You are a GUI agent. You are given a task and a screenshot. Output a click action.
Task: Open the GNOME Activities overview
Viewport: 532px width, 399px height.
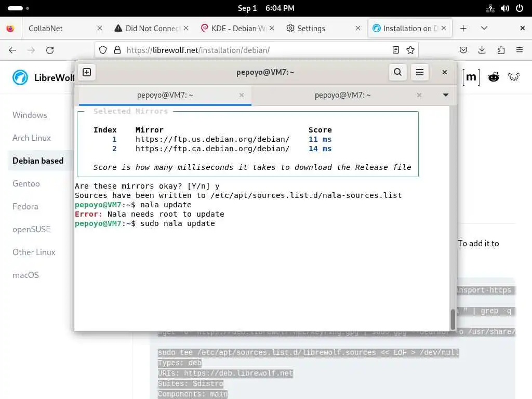18,8
